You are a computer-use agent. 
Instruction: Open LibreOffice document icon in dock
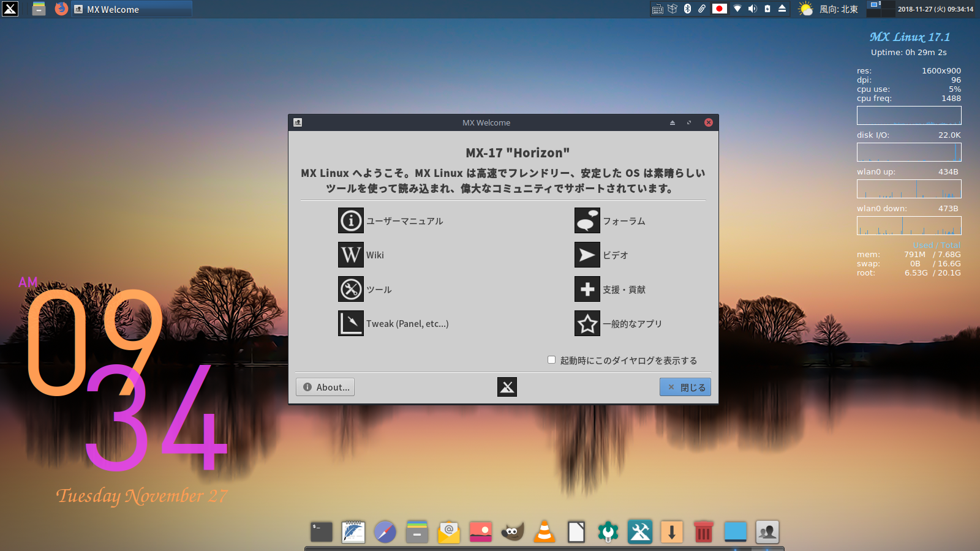click(x=576, y=532)
